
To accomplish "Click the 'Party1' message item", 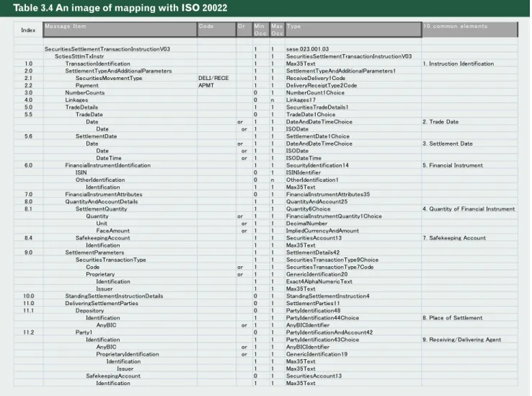I will (x=84, y=333).
